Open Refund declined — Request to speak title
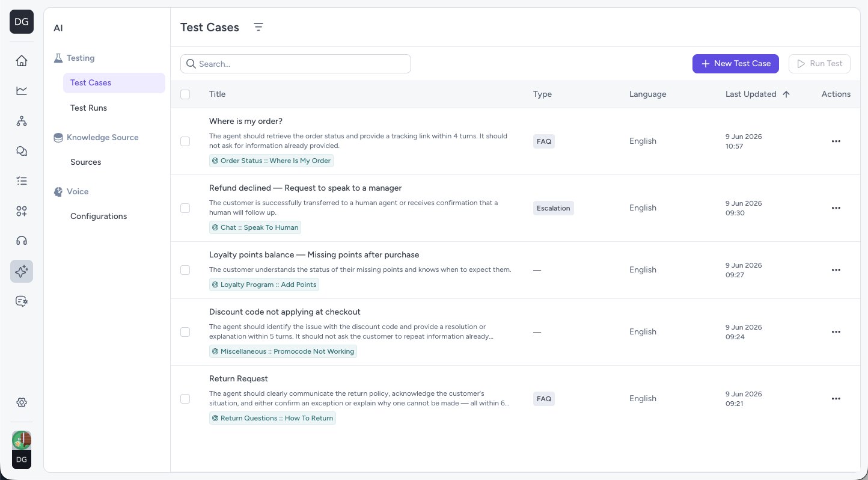This screenshot has height=480, width=868. (x=305, y=188)
